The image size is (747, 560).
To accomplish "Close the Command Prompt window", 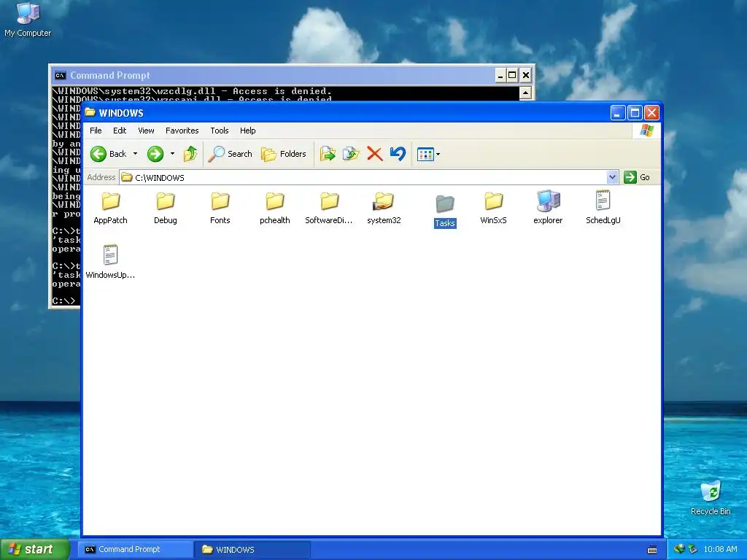I will click(525, 75).
